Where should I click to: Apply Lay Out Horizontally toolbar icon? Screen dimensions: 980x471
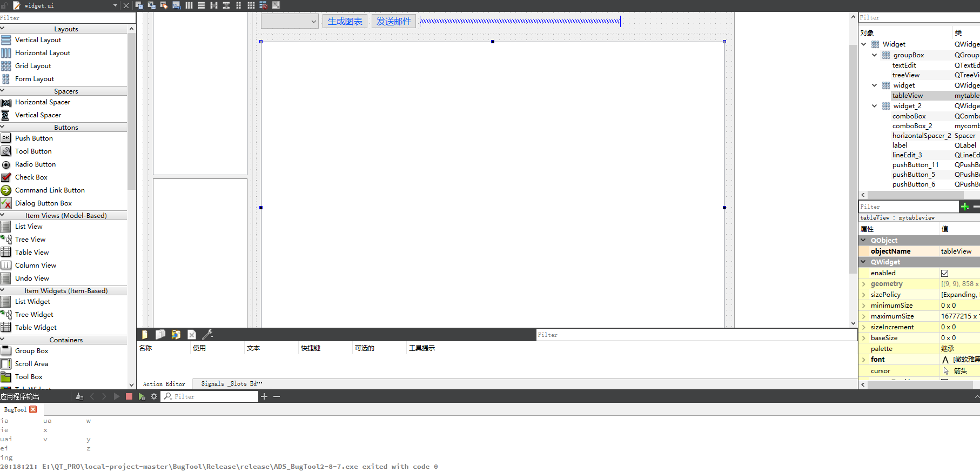pos(189,5)
